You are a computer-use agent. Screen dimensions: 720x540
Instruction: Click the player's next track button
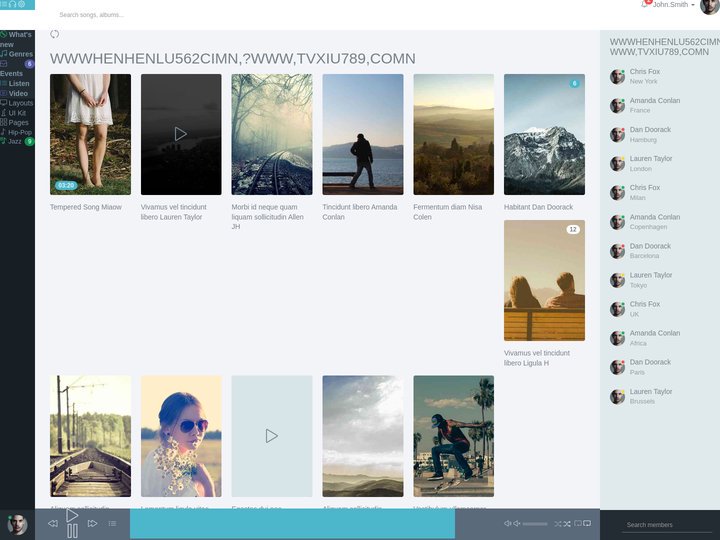pyautogui.click(x=92, y=523)
